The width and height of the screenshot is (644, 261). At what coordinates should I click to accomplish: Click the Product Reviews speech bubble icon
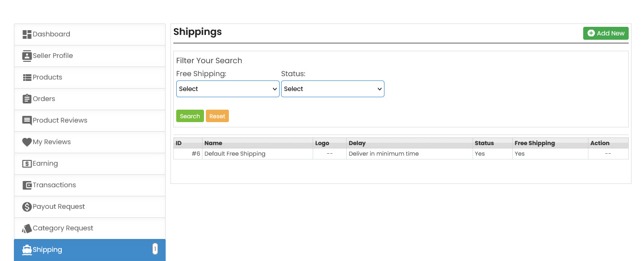[27, 121]
